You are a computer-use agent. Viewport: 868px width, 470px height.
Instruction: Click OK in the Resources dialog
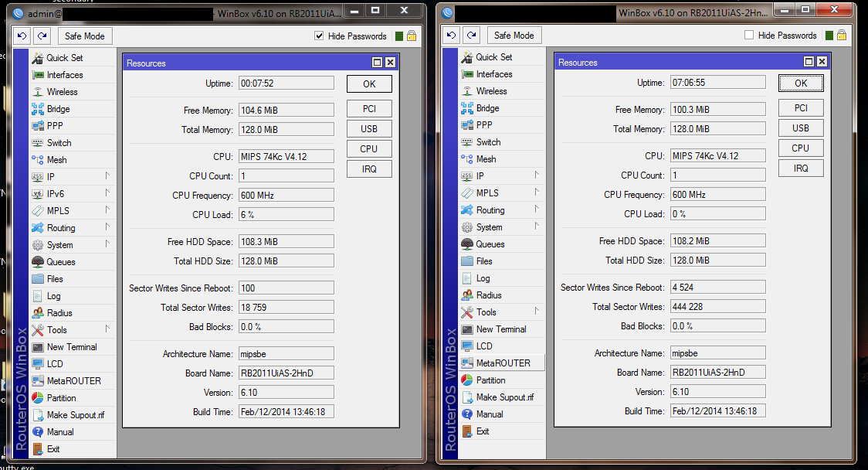pos(369,83)
